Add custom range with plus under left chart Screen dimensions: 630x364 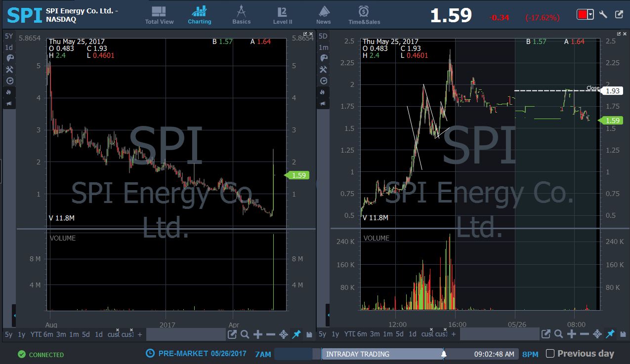tap(140, 334)
